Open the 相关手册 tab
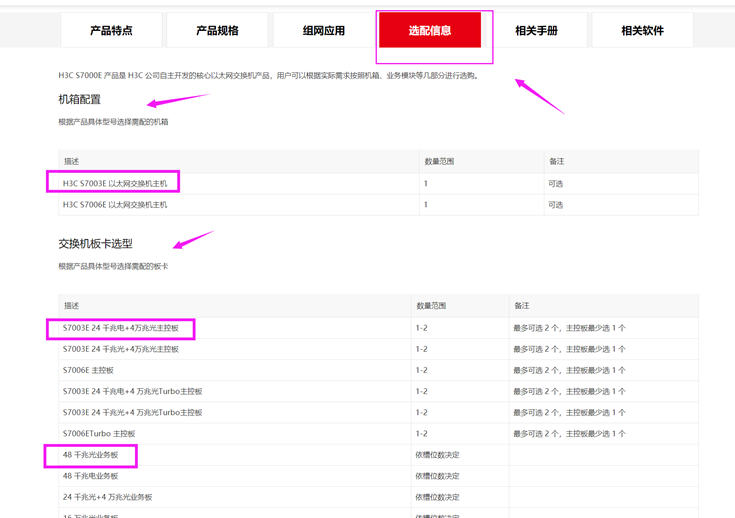 pyautogui.click(x=536, y=30)
